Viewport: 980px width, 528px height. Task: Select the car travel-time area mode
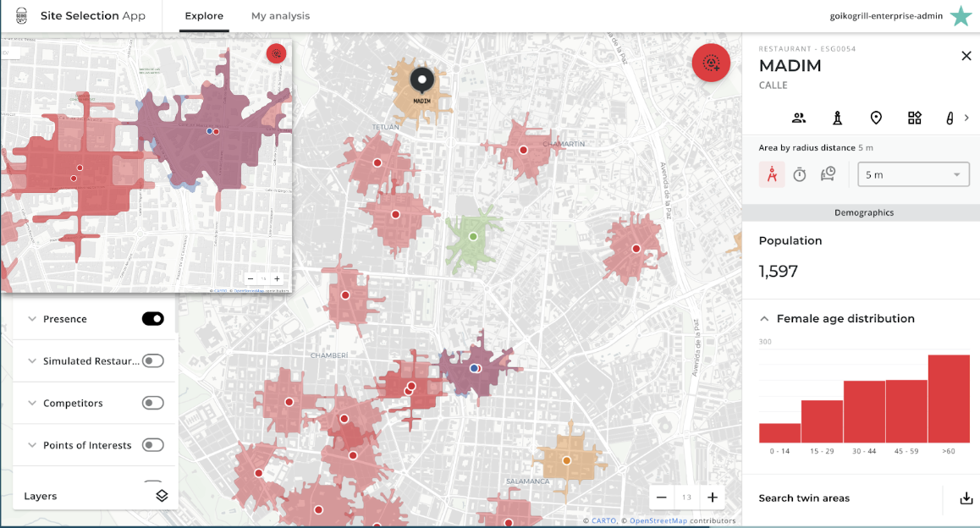pos(829,174)
